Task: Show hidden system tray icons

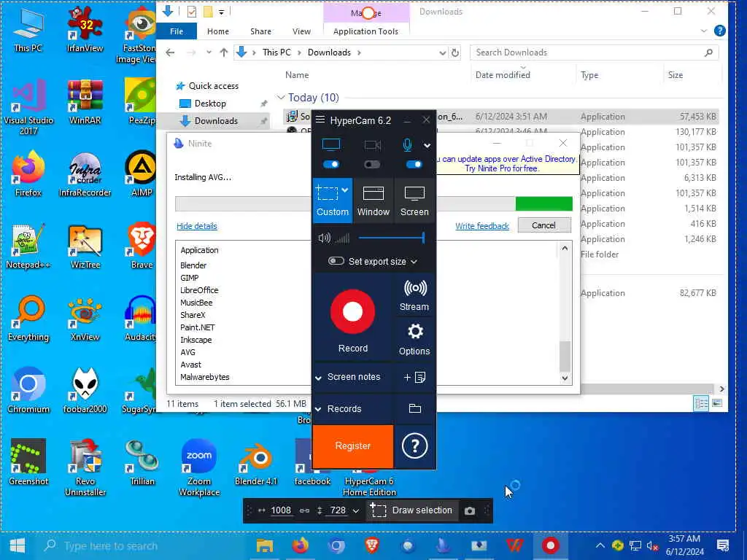Action: 600,545
